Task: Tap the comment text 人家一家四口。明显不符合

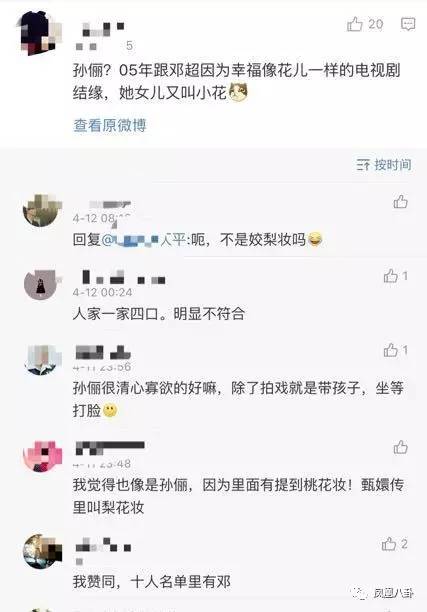Action: [x=158, y=313]
